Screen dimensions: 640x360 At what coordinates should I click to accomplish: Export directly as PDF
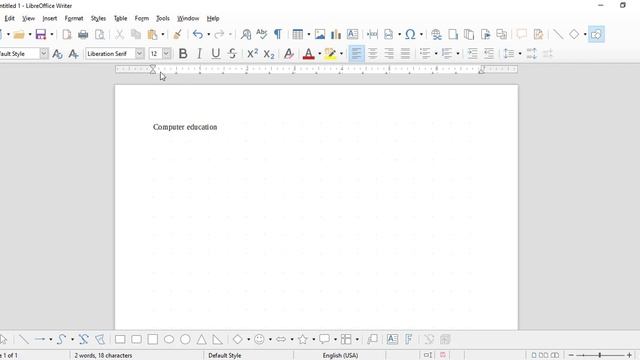pos(67,34)
